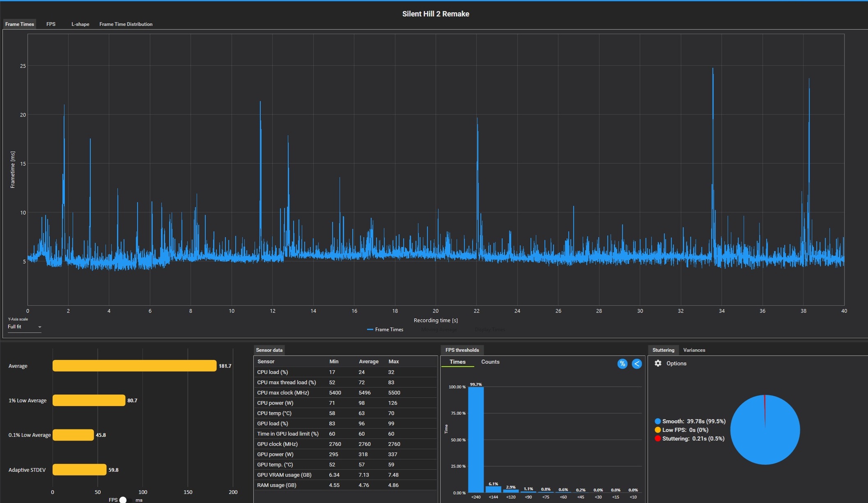Switch to the FPS chart tab
Screen dimensions: 868x503
click(51, 24)
